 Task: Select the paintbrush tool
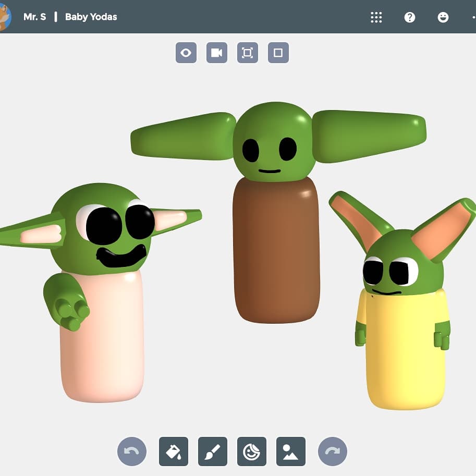point(213,451)
